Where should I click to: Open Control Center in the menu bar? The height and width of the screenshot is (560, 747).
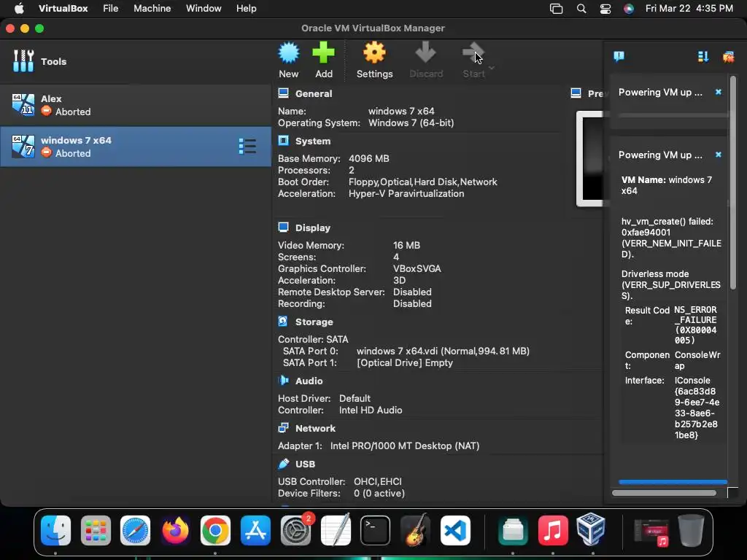(605, 9)
